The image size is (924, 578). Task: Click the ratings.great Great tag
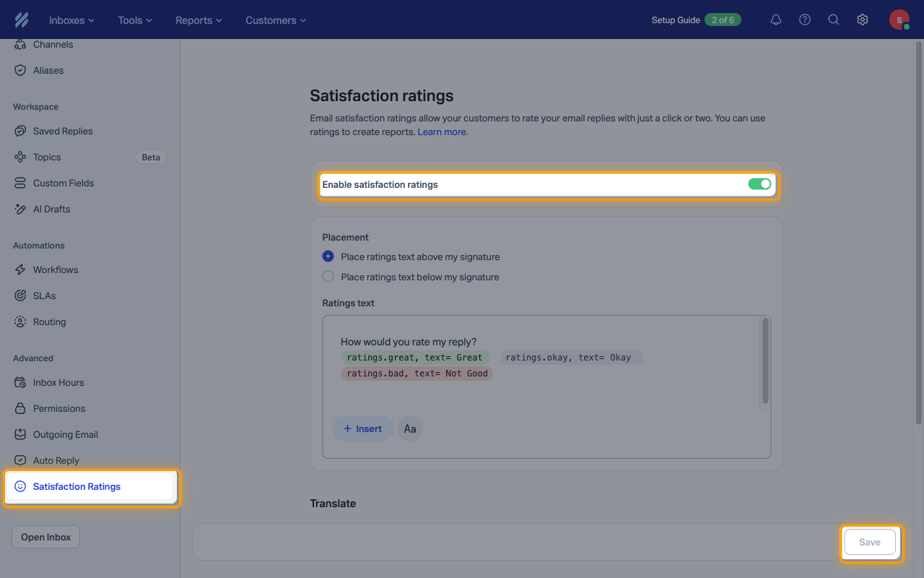415,358
